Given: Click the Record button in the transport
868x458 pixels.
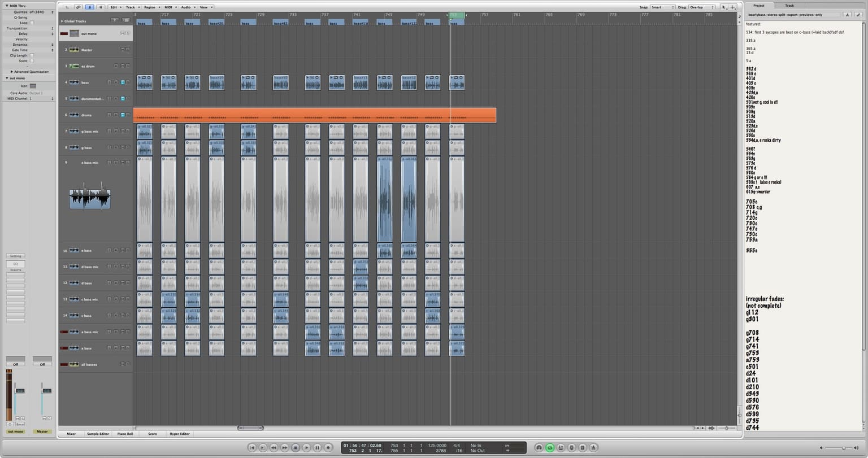Looking at the screenshot, I should [328, 448].
